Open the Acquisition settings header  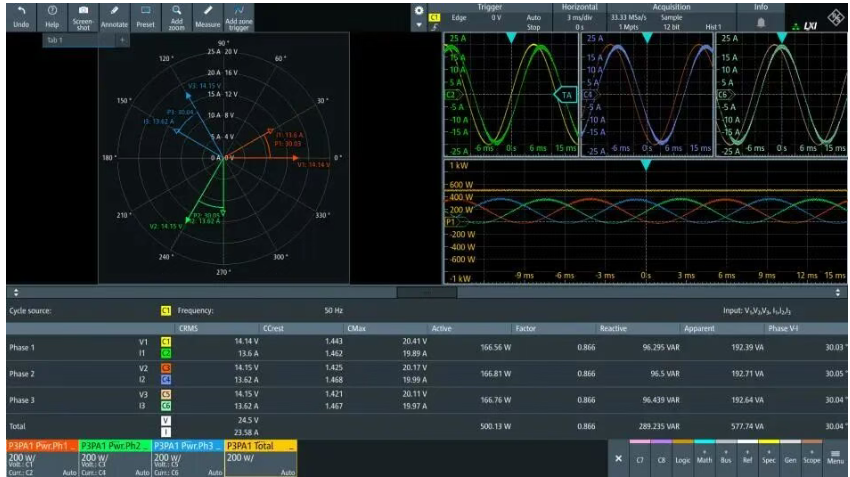tap(671, 7)
